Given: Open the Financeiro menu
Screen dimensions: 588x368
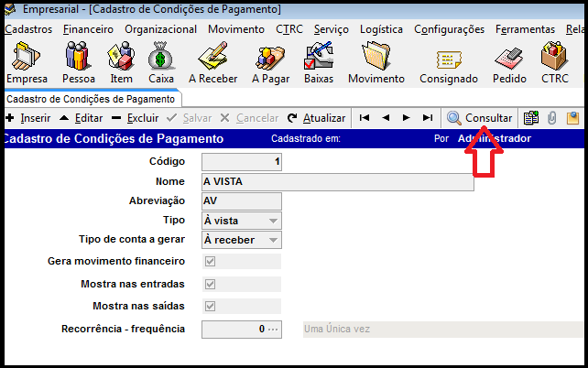Looking at the screenshot, I should (x=88, y=29).
